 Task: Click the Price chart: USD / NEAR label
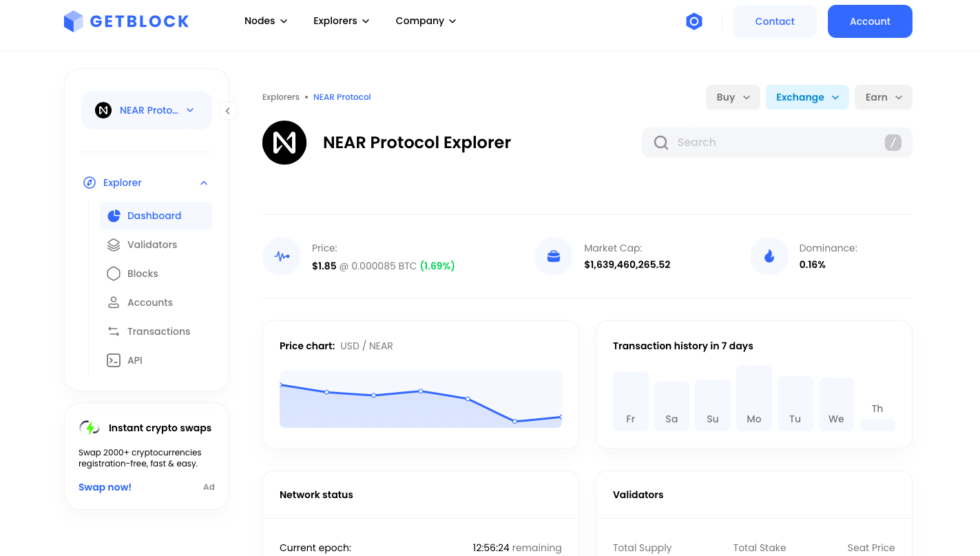(336, 346)
